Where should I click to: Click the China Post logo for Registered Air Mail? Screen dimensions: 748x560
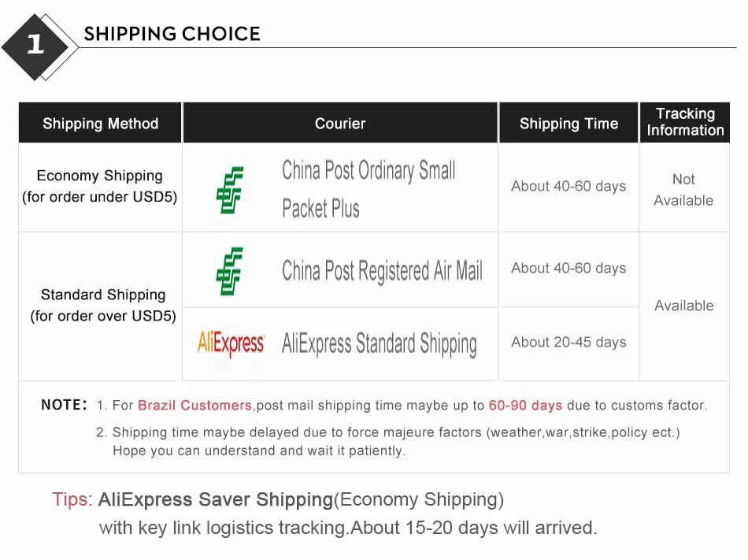[x=230, y=271]
